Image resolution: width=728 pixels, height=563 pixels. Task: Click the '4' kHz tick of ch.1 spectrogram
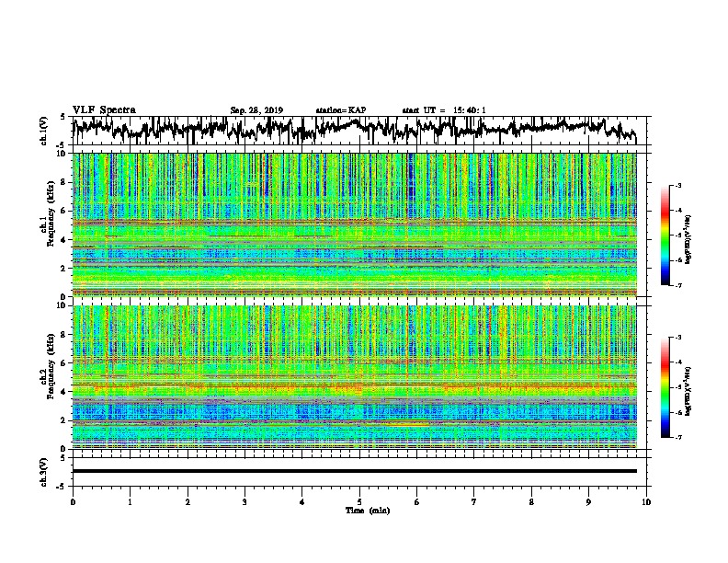[63, 240]
